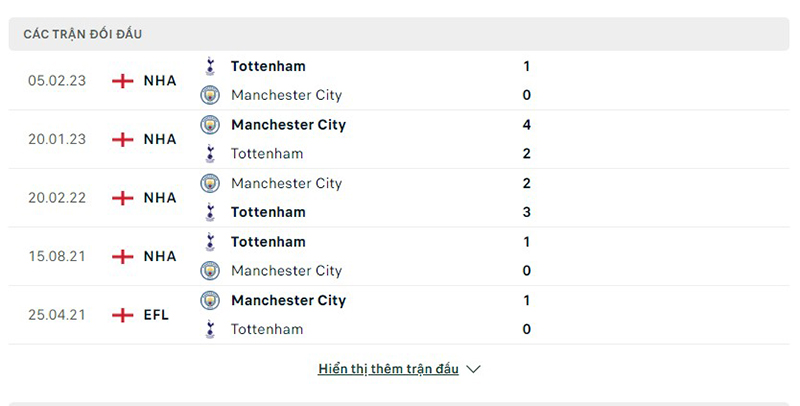Expand more matches with the chevron arrow
This screenshot has width=800, height=406.
[474, 369]
